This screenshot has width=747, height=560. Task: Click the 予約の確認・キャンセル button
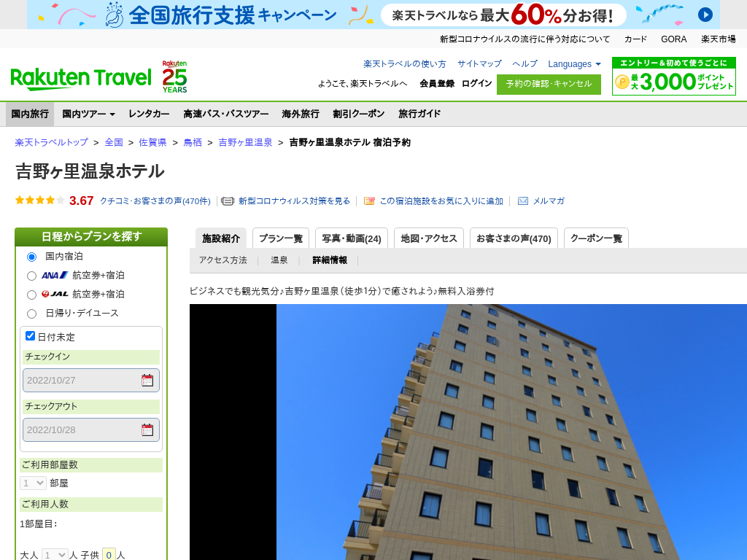pos(549,85)
